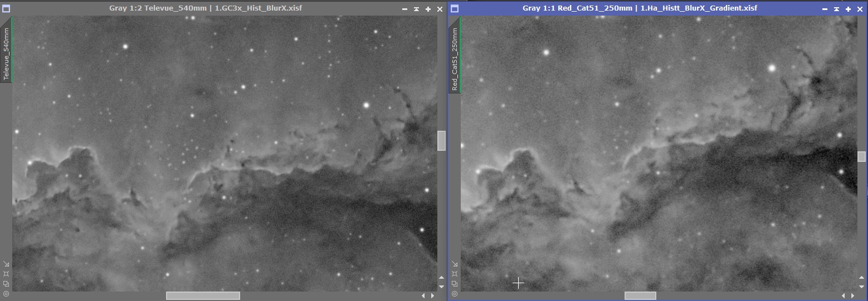Maximize the Red_Cat51_250mm window with the plus icon
Screen dimensions: 868x301
point(848,9)
